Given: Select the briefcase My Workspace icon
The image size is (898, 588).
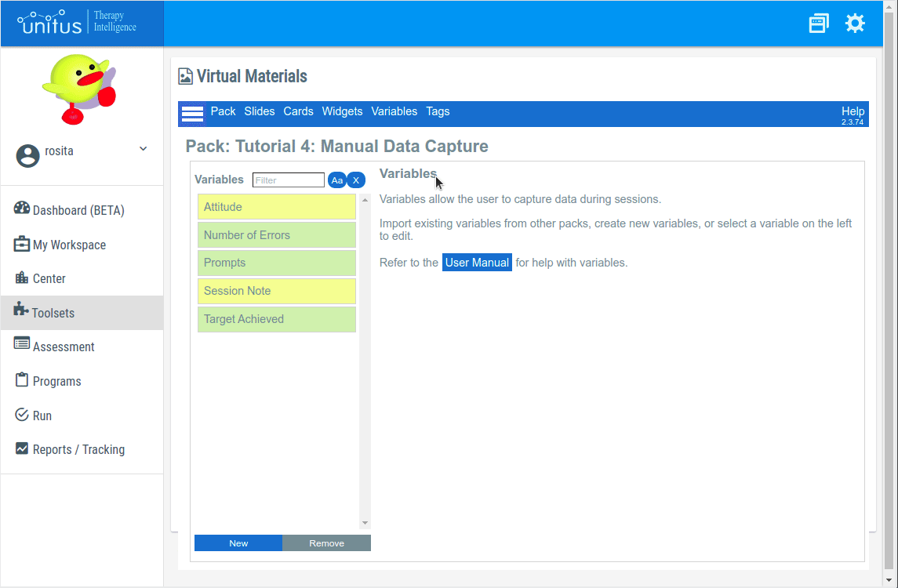Looking at the screenshot, I should tap(21, 244).
